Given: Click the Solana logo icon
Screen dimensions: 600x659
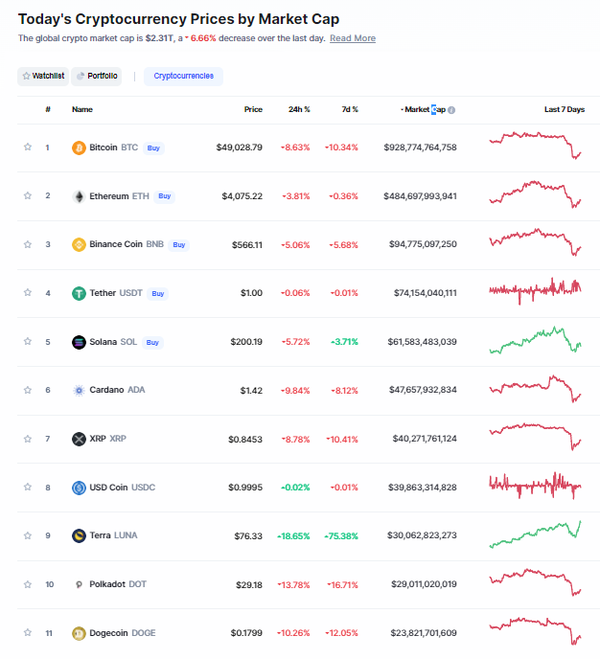Looking at the screenshot, I should pos(79,342).
